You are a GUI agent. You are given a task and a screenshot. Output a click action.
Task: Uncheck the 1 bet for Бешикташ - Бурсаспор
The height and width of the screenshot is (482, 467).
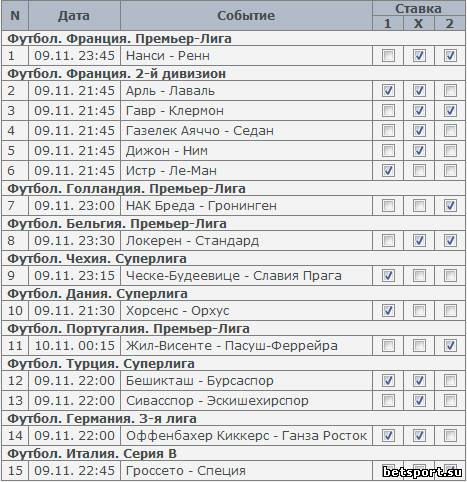[388, 381]
